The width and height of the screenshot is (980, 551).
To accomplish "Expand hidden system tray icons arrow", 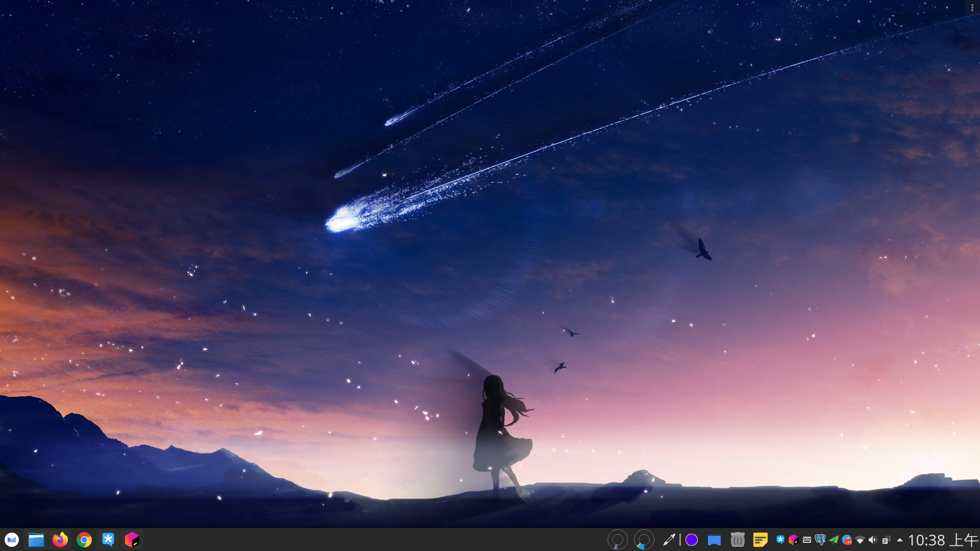I will (899, 540).
